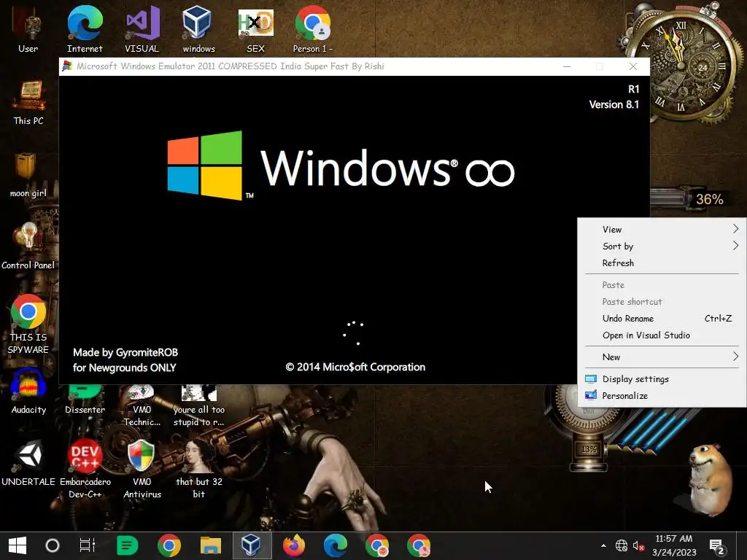The height and width of the screenshot is (560, 747).
Task: Open the Internet Edge desktop shortcut
Action: 85,29
